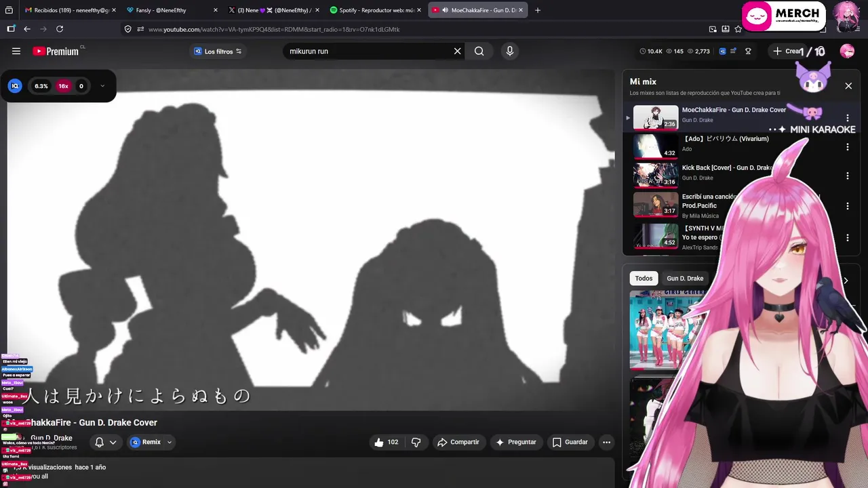Open the YouTube account avatar menu
The height and width of the screenshot is (488, 868).
click(x=847, y=51)
